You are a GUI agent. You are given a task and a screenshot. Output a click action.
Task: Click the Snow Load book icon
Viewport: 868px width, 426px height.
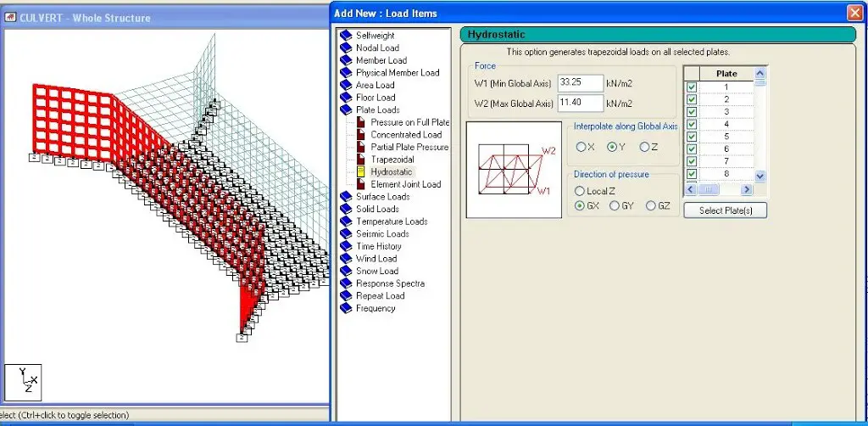346,271
